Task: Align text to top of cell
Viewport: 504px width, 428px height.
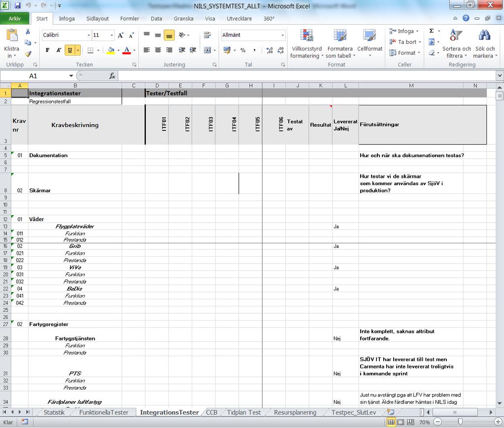Action: tap(147, 34)
